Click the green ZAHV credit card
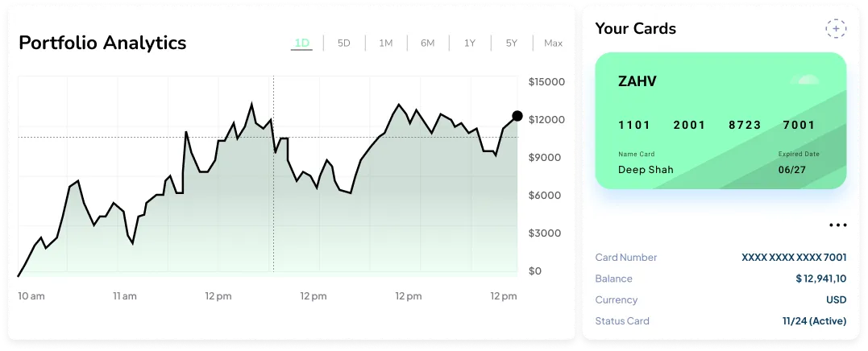Viewport: 868px width, 351px height. (721, 121)
